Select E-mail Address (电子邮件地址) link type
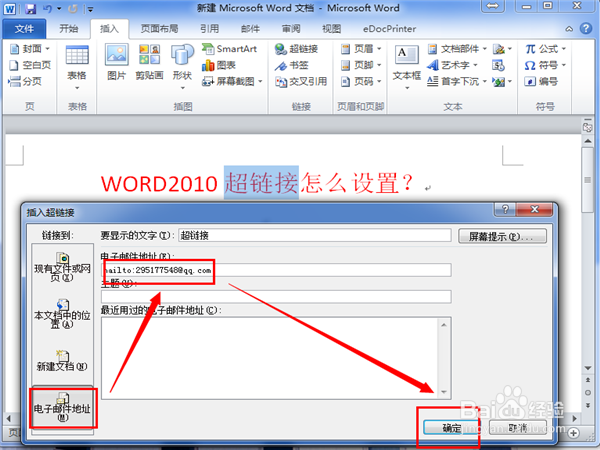The image size is (600, 450). (x=62, y=407)
